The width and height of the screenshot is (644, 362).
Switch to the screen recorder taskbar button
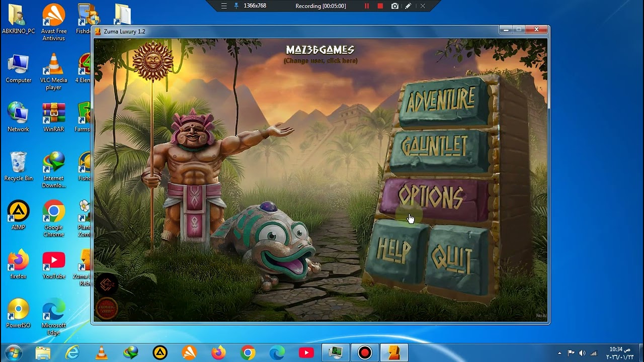tap(365, 353)
